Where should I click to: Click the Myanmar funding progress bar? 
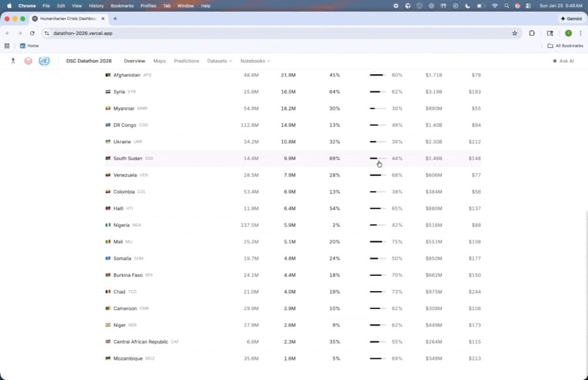coord(377,108)
